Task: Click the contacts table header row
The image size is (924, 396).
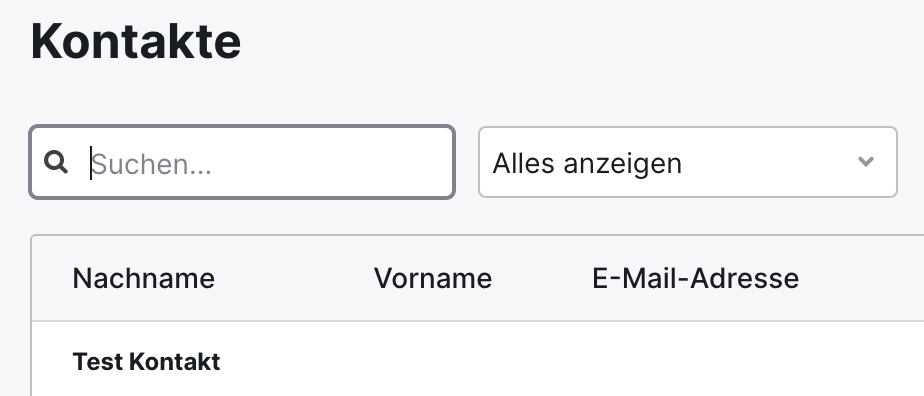Action: click(477, 278)
